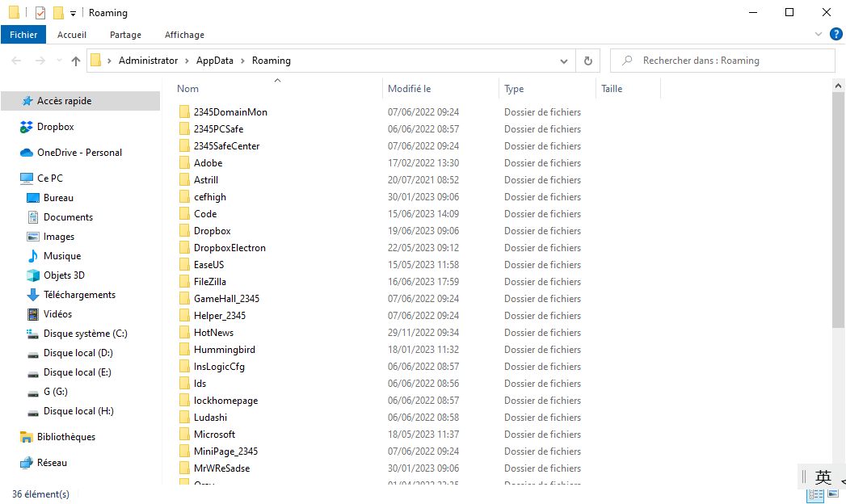Navigate to AppData in breadcrumb path
This screenshot has width=846, height=504.
click(215, 61)
